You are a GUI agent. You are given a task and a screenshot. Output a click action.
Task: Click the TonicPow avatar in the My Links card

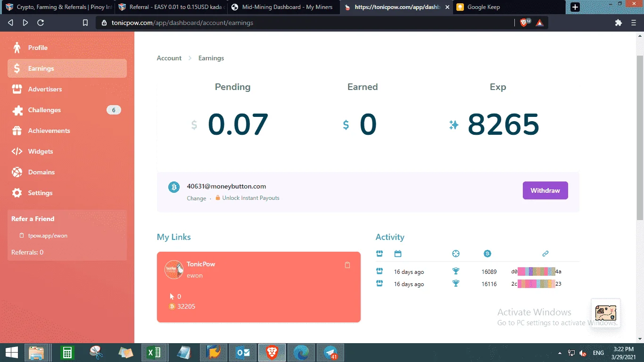tap(173, 270)
